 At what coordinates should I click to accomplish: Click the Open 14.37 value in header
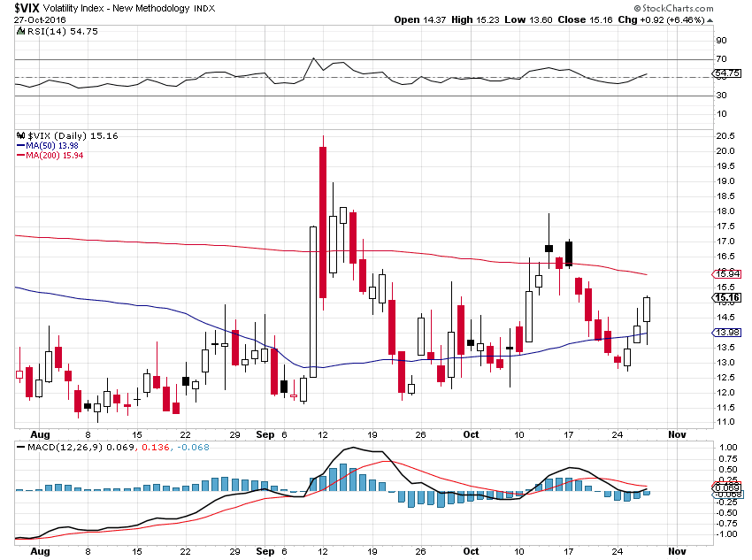click(420, 20)
